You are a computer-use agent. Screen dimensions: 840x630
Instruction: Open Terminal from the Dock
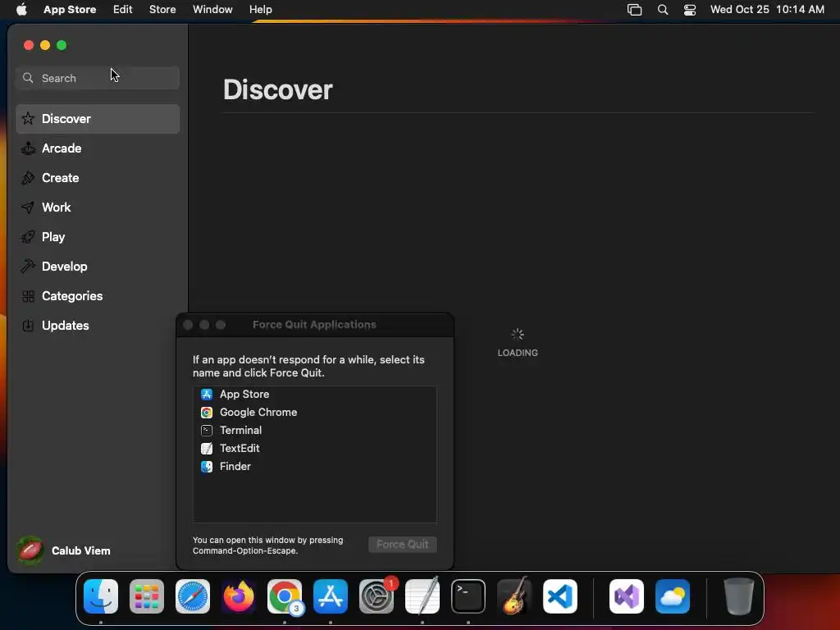(468, 596)
